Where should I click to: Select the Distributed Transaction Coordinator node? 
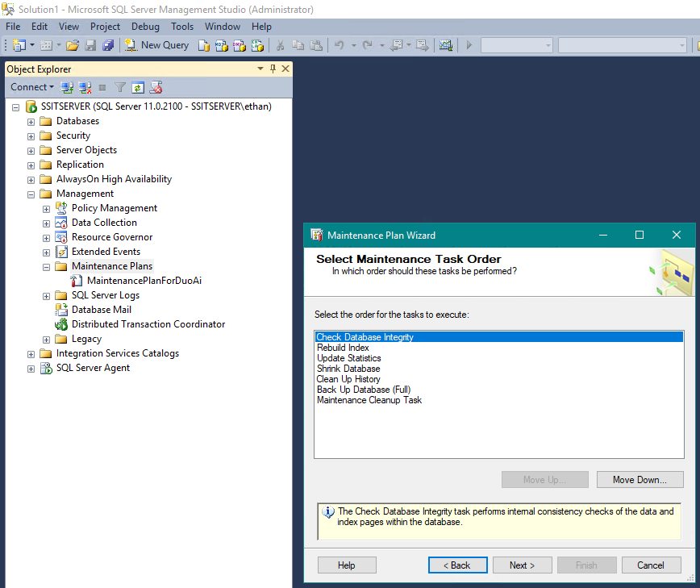(x=148, y=324)
